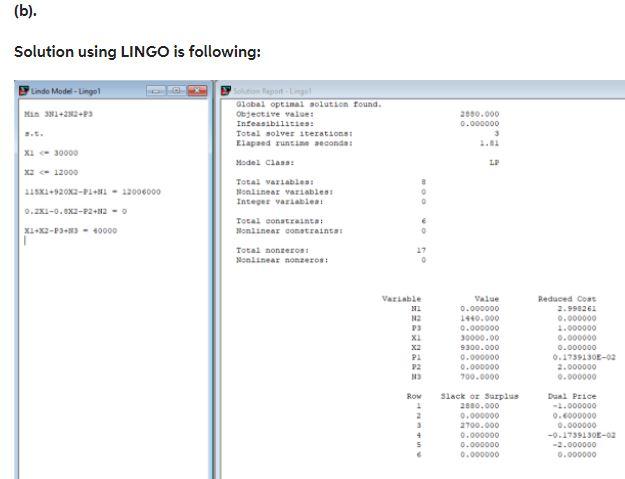Click P1's reduced cost 0.1739130E-02
The width and height of the screenshot is (625, 479).
click(x=584, y=357)
